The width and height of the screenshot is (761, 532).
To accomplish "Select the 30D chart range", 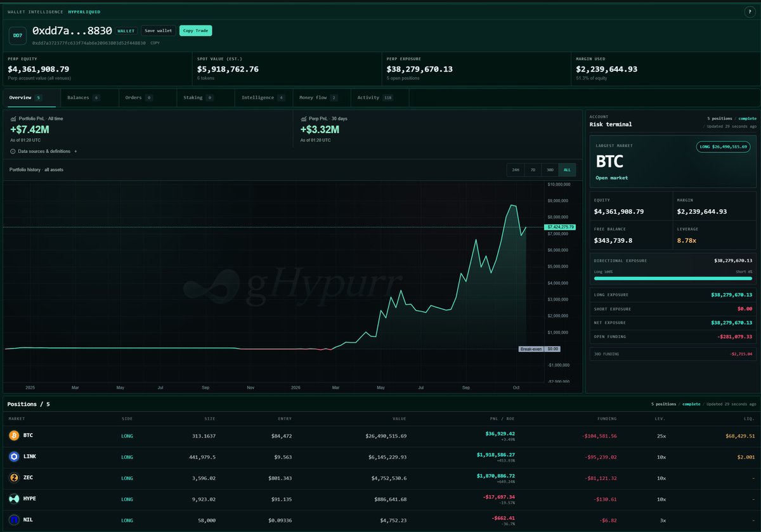I will point(550,170).
